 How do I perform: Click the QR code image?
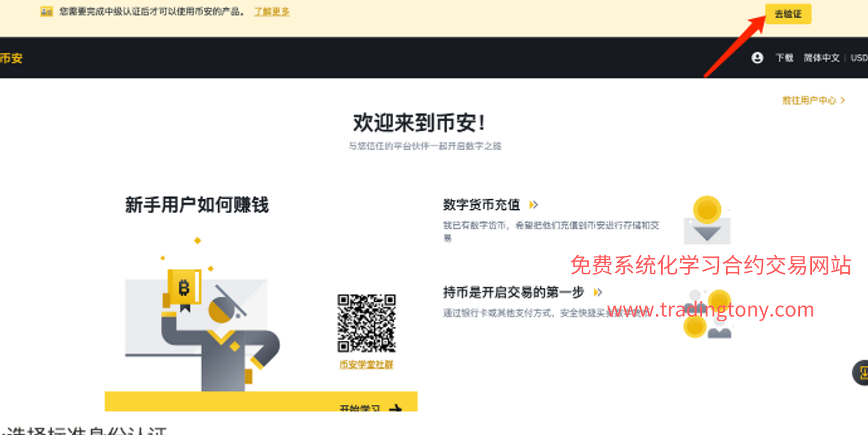pos(366,323)
